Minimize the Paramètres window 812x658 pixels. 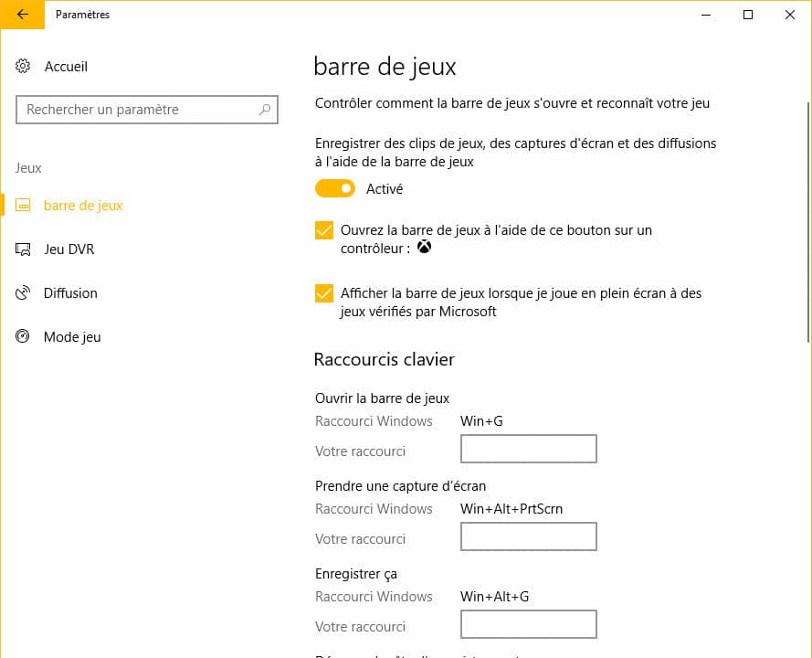coord(706,15)
